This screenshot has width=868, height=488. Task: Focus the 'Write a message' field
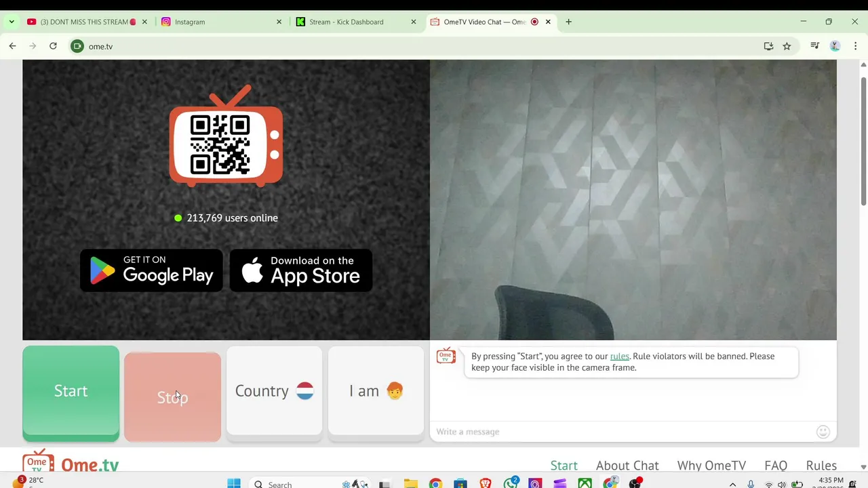pyautogui.click(x=623, y=432)
